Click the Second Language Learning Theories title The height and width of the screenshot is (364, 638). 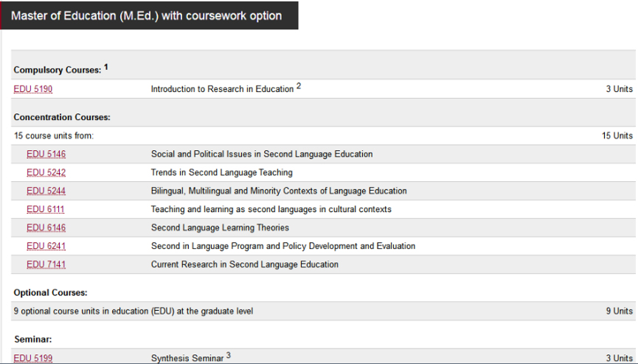pos(220,228)
